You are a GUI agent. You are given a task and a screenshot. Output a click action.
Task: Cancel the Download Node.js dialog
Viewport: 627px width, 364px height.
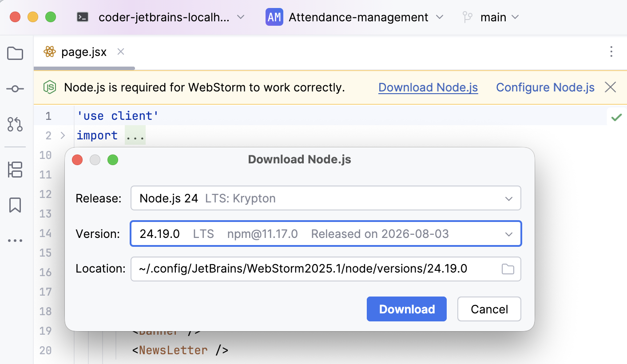coord(489,309)
